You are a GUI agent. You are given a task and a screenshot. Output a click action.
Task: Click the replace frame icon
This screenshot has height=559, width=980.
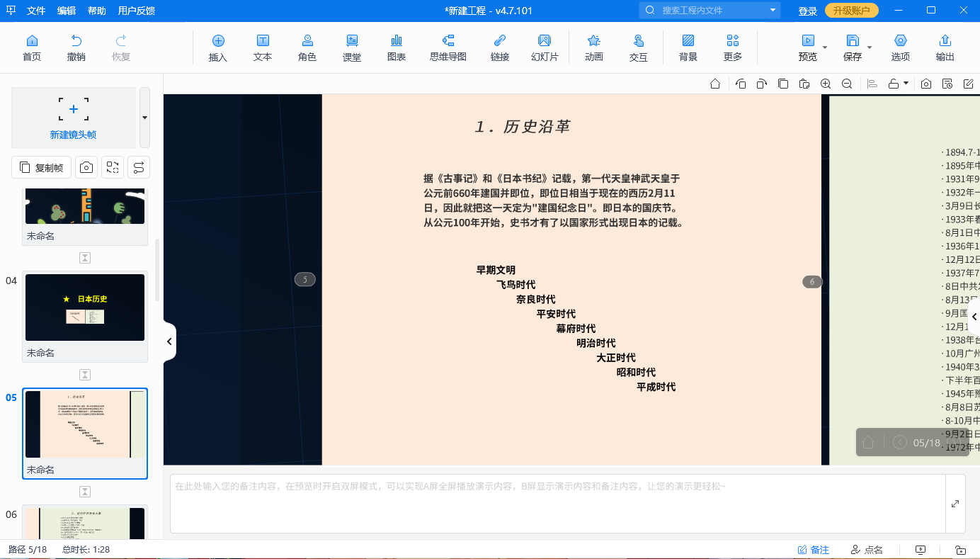(113, 167)
